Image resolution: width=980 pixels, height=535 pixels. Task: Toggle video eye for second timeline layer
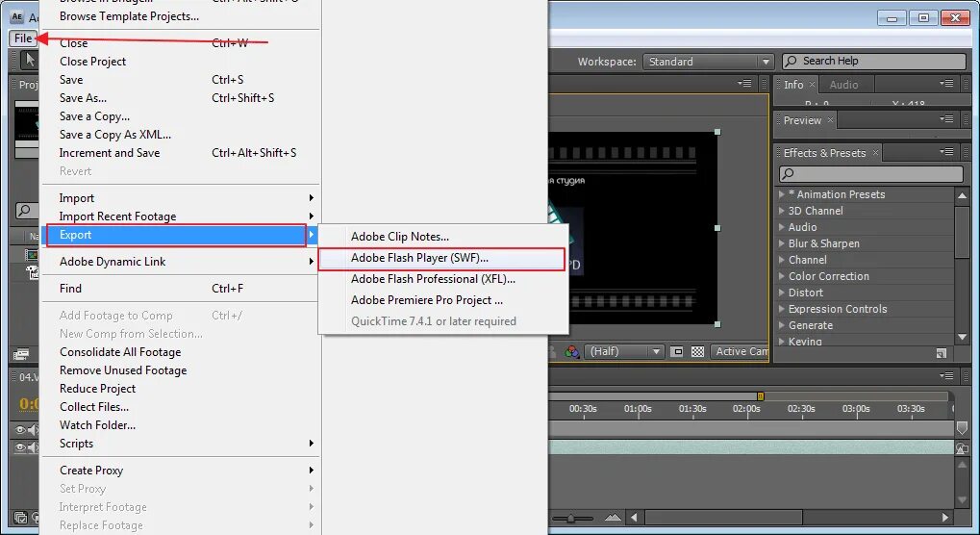(x=20, y=447)
